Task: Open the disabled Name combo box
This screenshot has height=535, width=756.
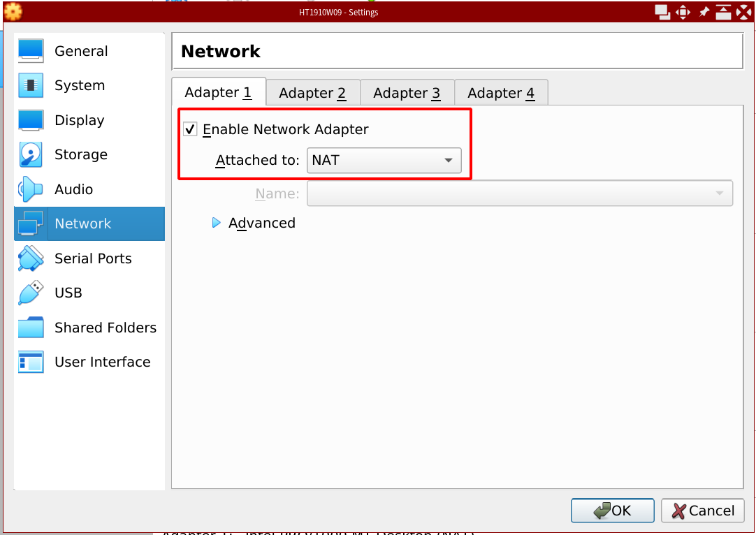Action: 519,193
